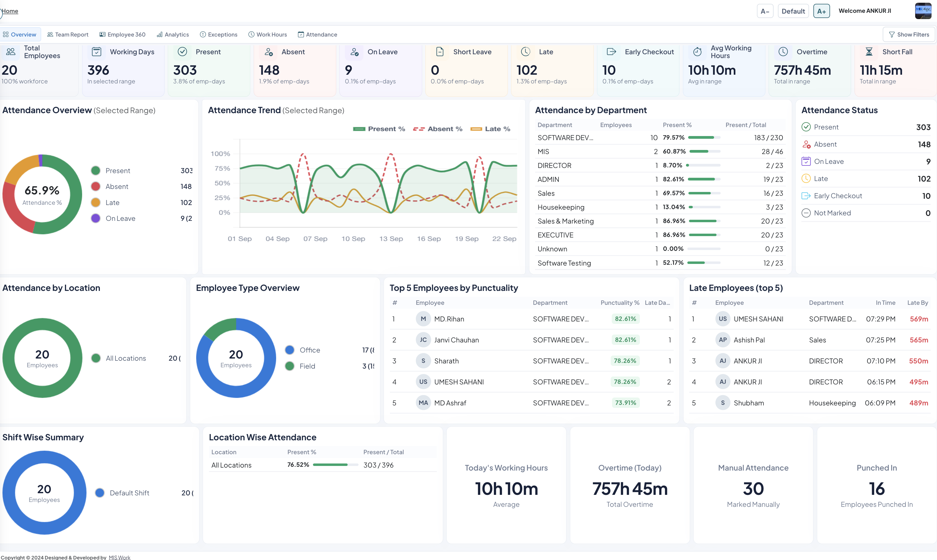Click Late icon in Attendance Status

click(x=806, y=179)
